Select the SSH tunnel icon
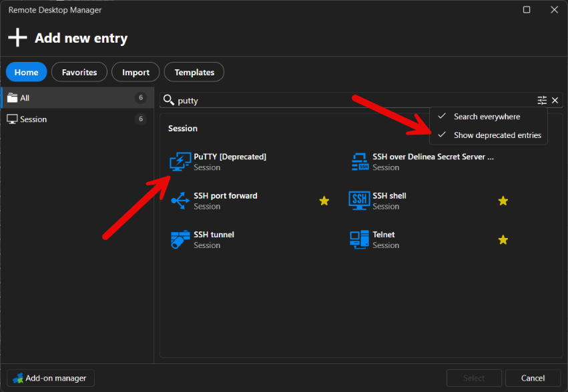This screenshot has height=392, width=568. click(x=180, y=239)
